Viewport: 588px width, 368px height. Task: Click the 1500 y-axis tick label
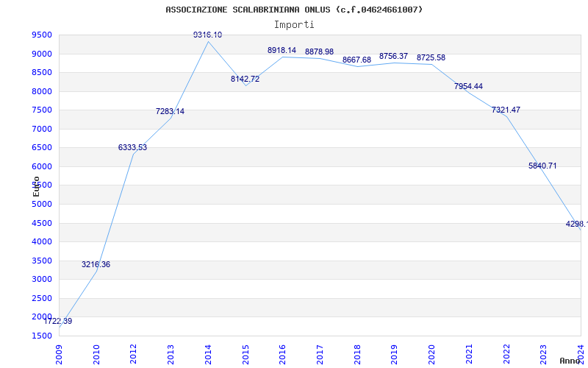pyautogui.click(x=42, y=336)
